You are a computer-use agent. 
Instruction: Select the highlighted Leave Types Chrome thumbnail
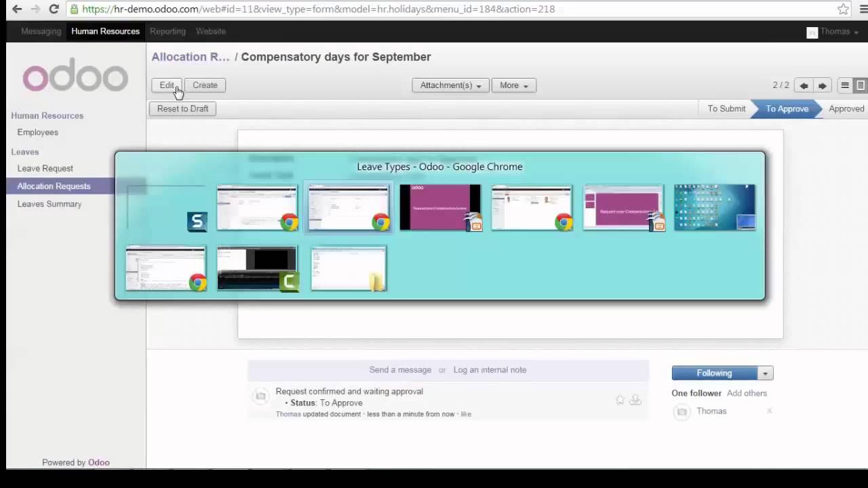coord(349,207)
